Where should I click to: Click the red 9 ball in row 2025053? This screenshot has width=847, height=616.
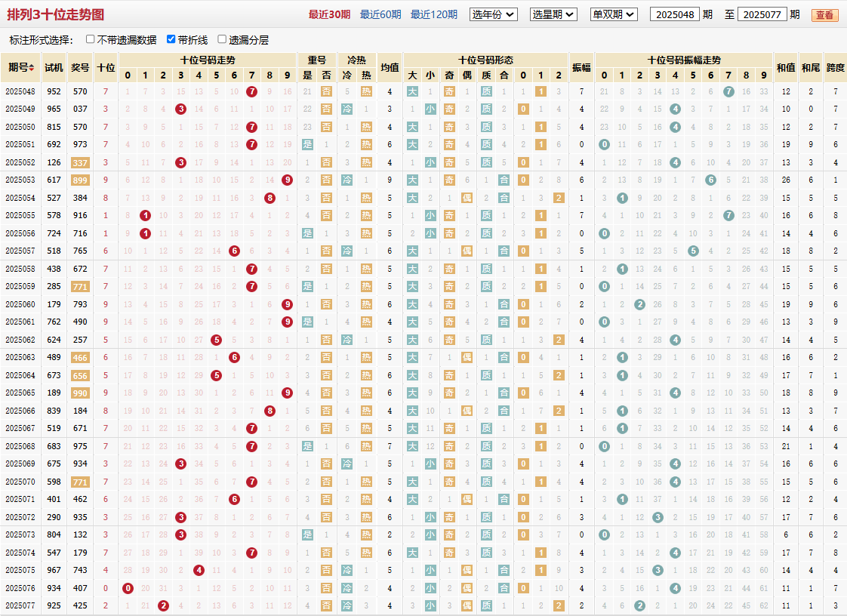pos(288,180)
